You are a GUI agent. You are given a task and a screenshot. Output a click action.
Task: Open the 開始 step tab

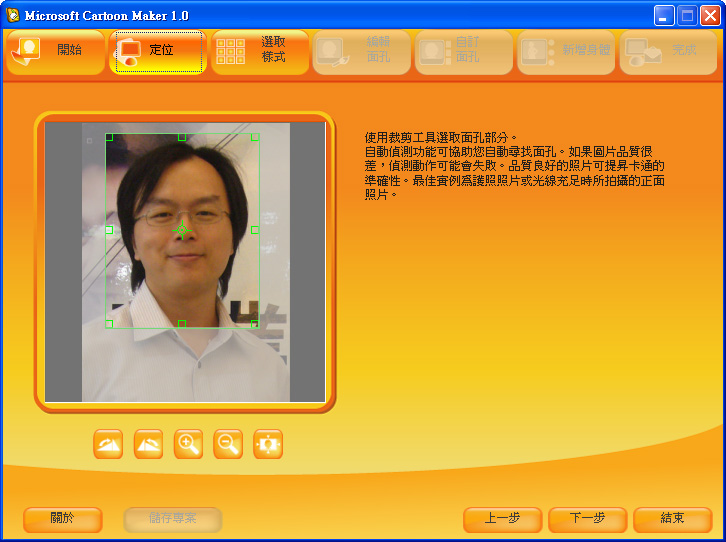point(56,52)
